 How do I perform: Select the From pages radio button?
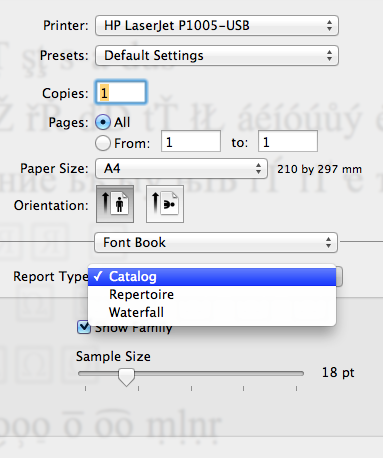(x=103, y=143)
